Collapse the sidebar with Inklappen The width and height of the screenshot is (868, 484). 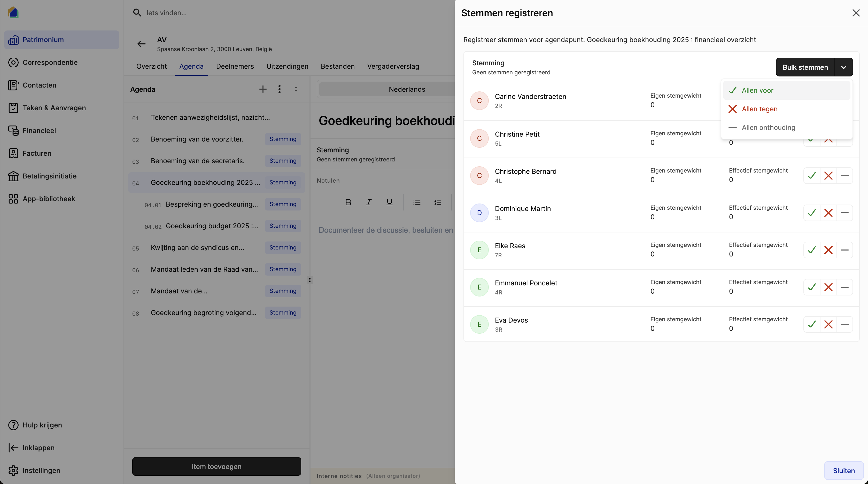coord(62,448)
